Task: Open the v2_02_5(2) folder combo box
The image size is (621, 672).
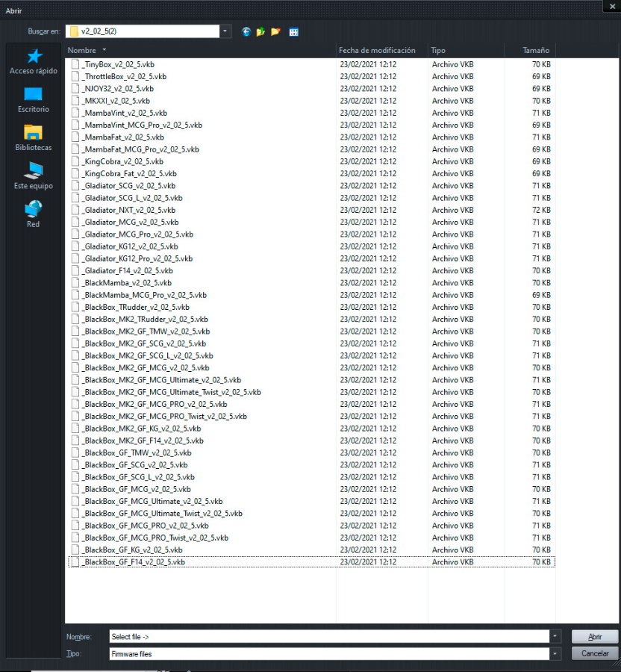Action: 149,31
